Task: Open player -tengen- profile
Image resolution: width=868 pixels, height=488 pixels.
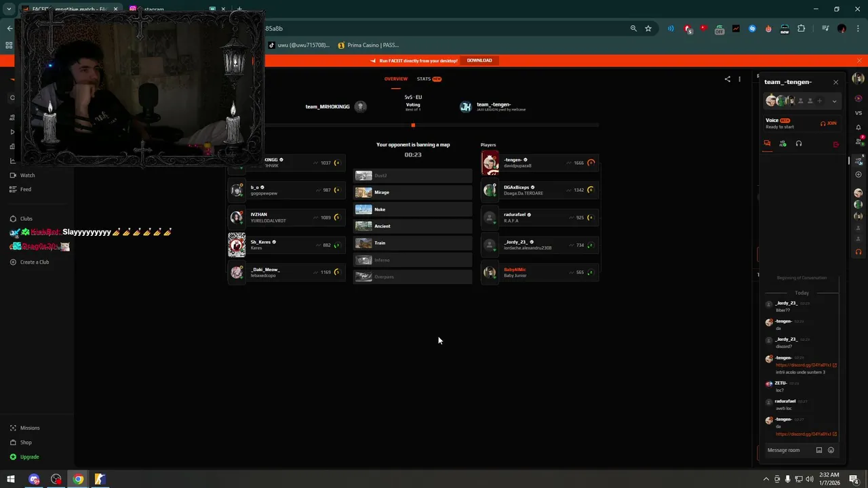Action: coord(540,163)
